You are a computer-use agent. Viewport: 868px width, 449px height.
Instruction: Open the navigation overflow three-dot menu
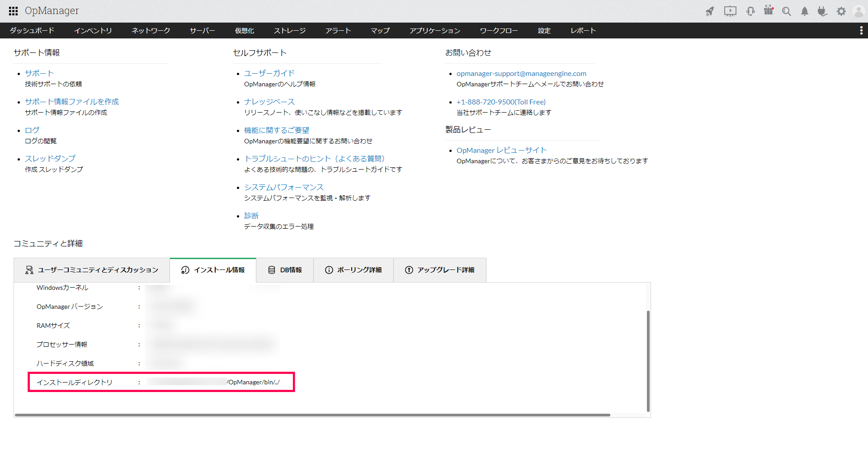pyautogui.click(x=861, y=30)
